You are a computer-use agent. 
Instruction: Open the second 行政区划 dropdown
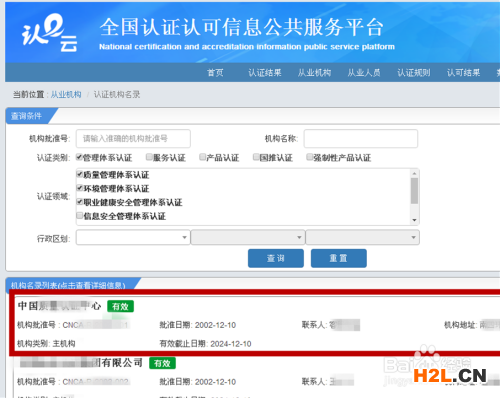coord(248,237)
